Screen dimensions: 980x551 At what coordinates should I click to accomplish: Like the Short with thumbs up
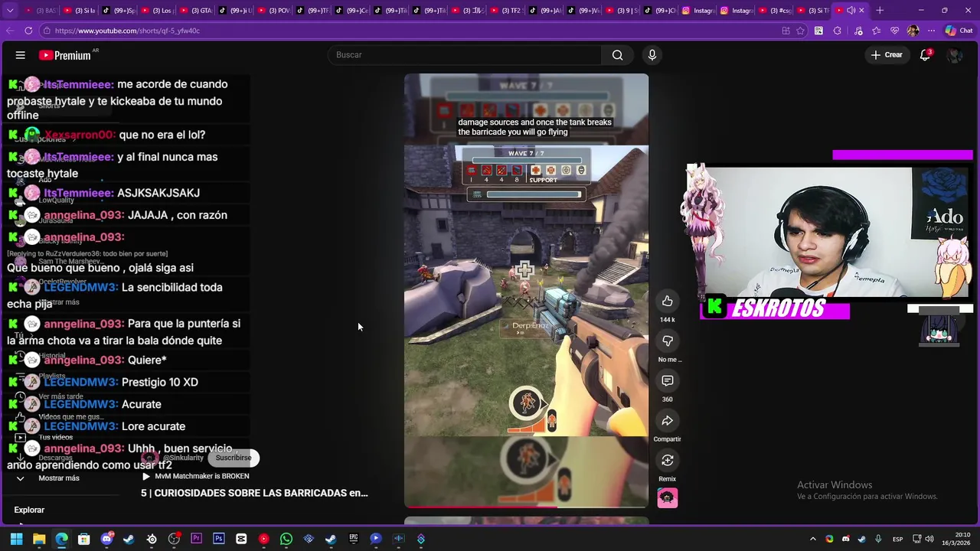coord(668,302)
